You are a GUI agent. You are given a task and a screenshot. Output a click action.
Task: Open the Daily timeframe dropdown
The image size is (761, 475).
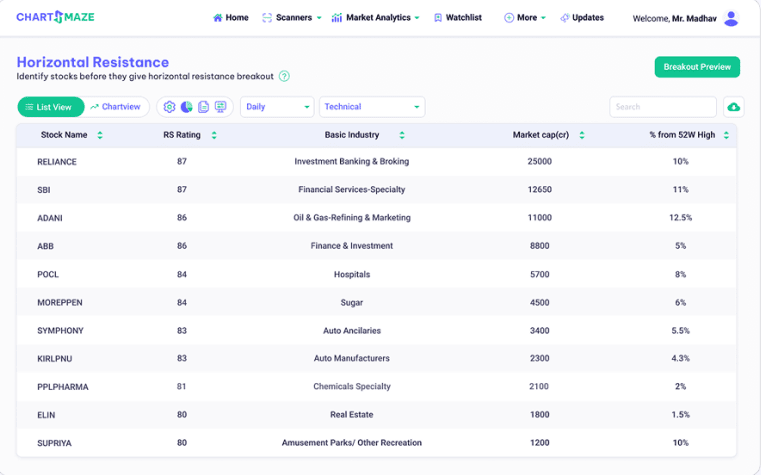277,107
